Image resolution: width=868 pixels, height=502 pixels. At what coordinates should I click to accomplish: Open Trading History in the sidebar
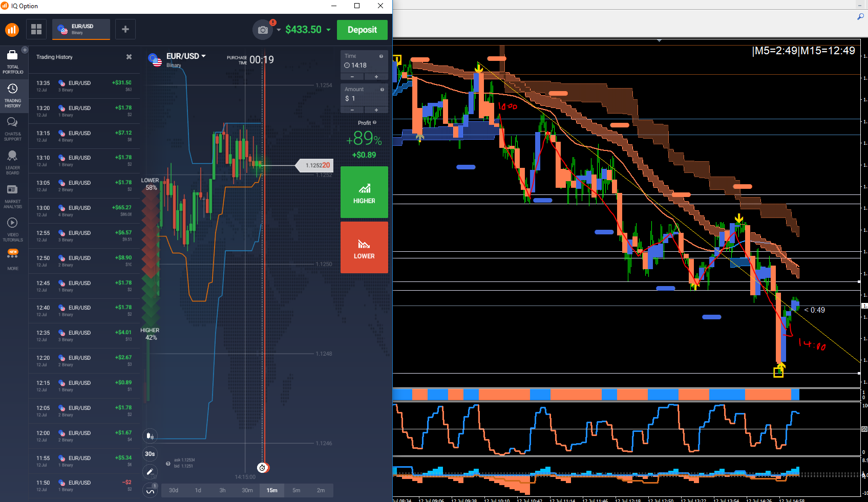click(x=13, y=96)
